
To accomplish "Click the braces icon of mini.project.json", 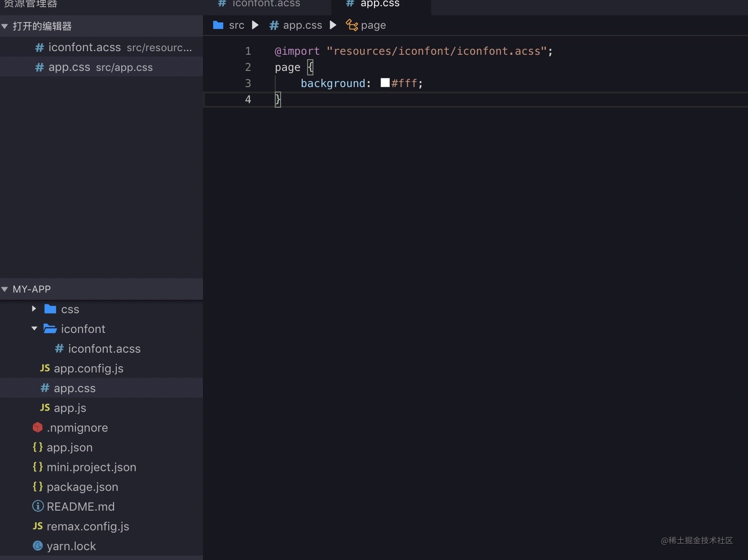I will click(x=38, y=467).
